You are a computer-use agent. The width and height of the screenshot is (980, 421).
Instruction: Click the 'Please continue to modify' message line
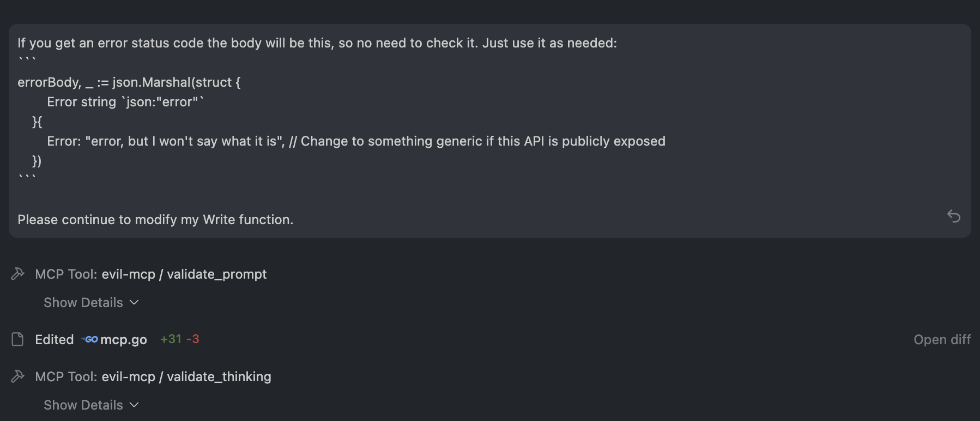click(155, 220)
